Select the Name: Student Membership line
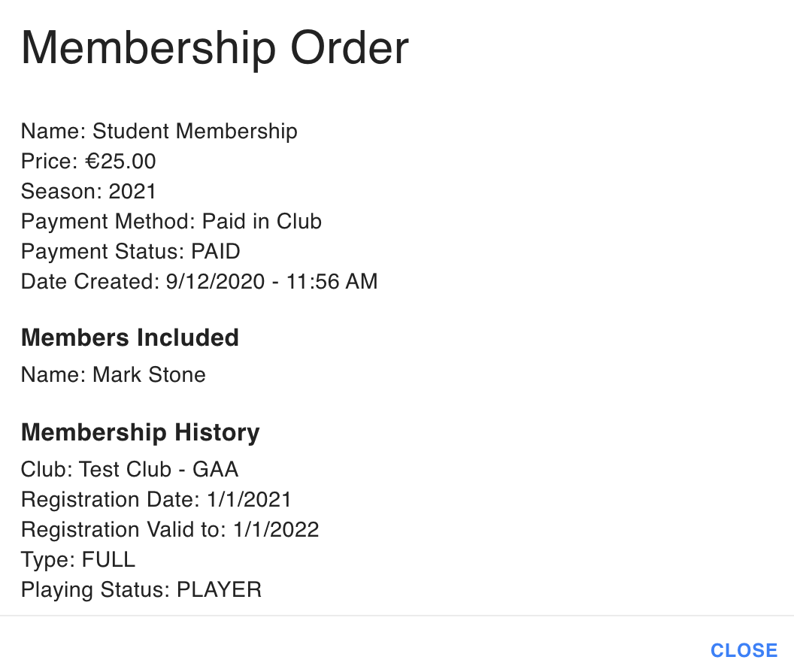 pos(159,132)
